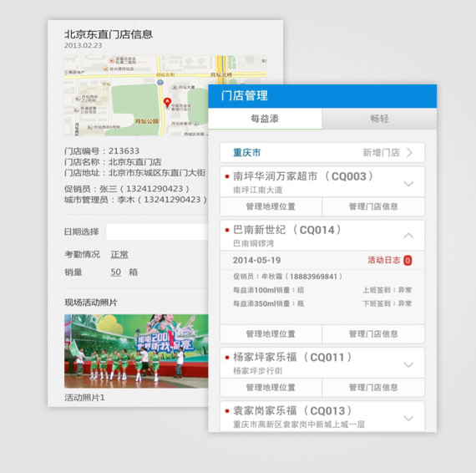Screen dimensions: 476x473
Task: Click the 杨家坪步行街 address text
Action: tap(258, 371)
